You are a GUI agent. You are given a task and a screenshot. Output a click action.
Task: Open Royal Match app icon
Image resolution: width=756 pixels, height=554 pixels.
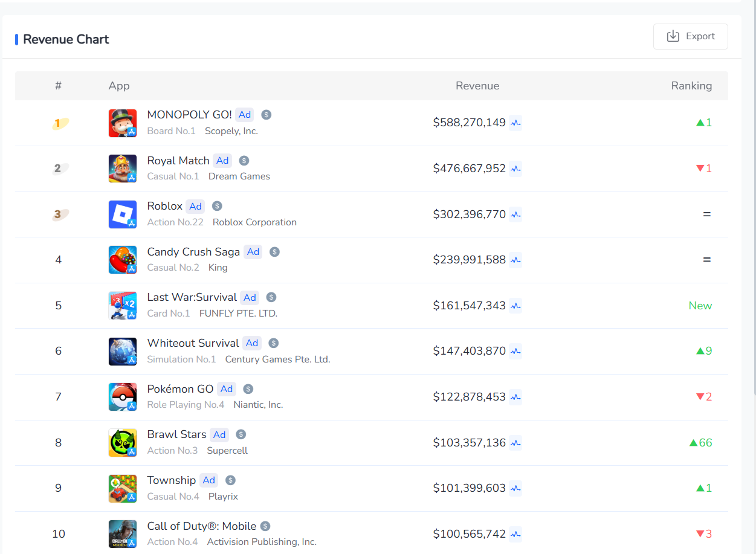pos(123,169)
